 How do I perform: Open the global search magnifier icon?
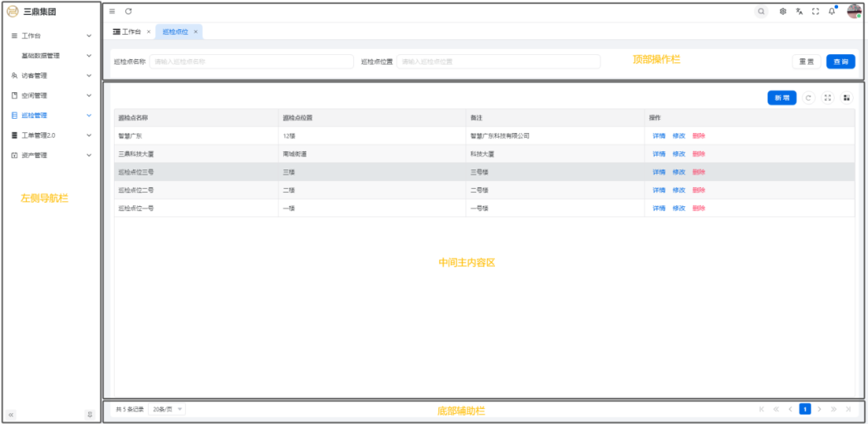pyautogui.click(x=761, y=12)
